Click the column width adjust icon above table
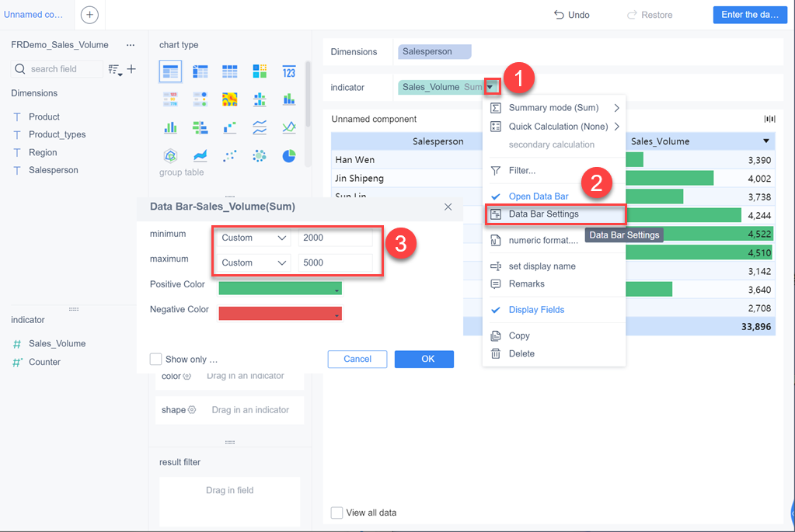Viewport: 795px width, 532px height. pos(769,119)
